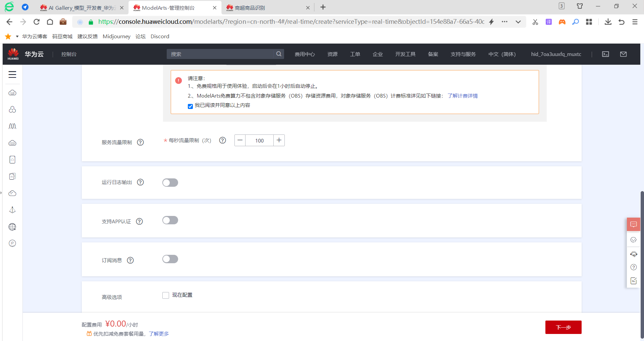Screen dimensions: 644x341
Task: Open the 资源 header menu
Action: [x=332, y=54]
